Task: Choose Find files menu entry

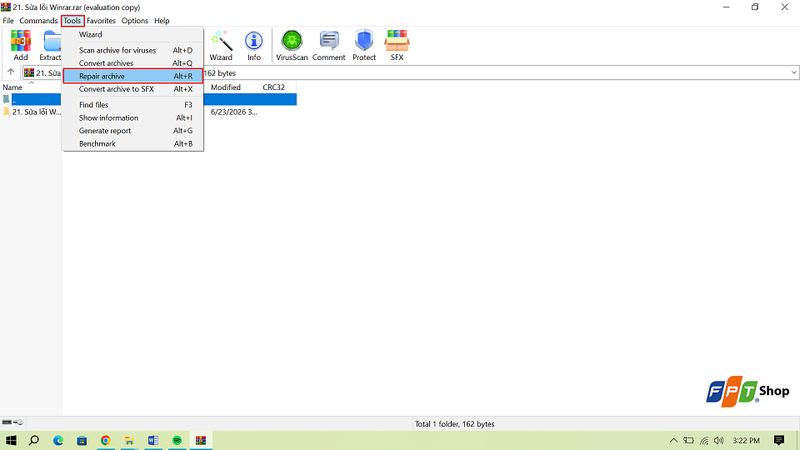Action: 133,105
